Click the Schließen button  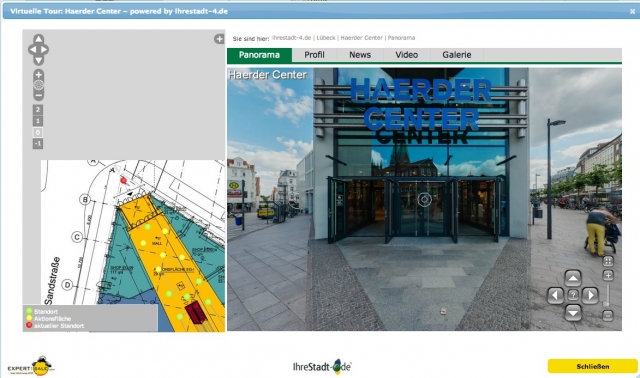593,366
